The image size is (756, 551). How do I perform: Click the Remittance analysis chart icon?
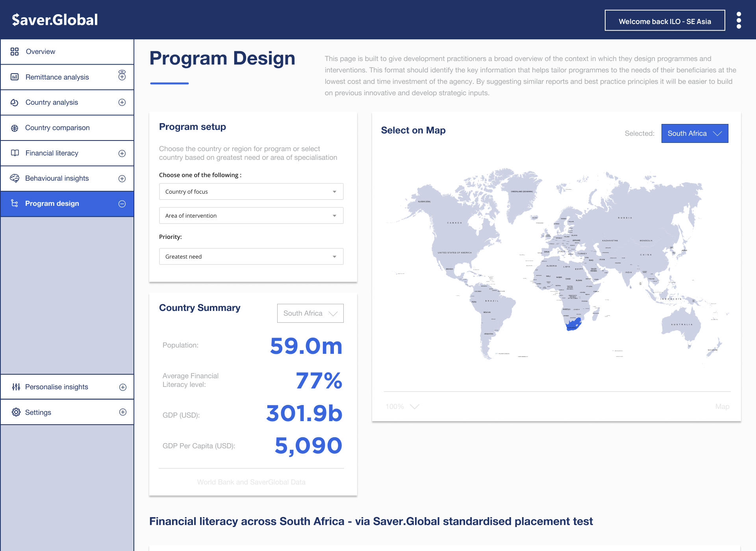coord(15,77)
